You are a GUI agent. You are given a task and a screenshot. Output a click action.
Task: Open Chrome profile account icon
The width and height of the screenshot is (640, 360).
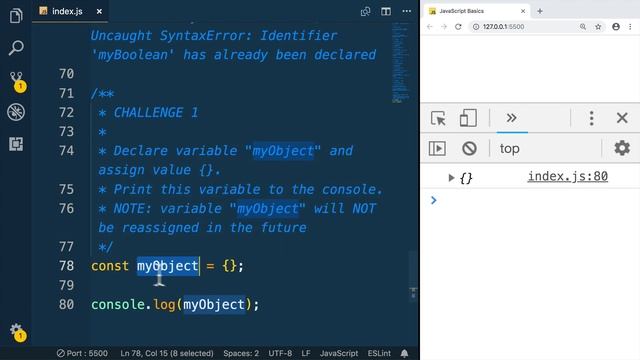[x=616, y=27]
